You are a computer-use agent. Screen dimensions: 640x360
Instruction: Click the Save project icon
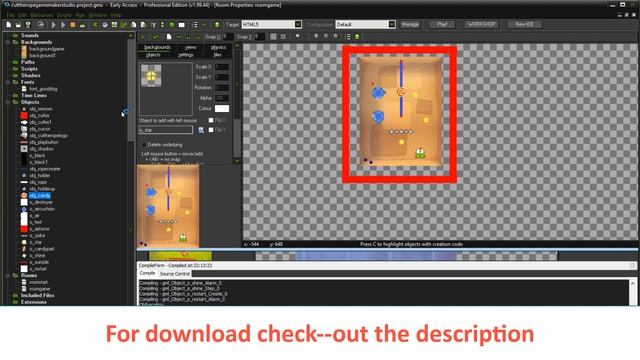28,24
